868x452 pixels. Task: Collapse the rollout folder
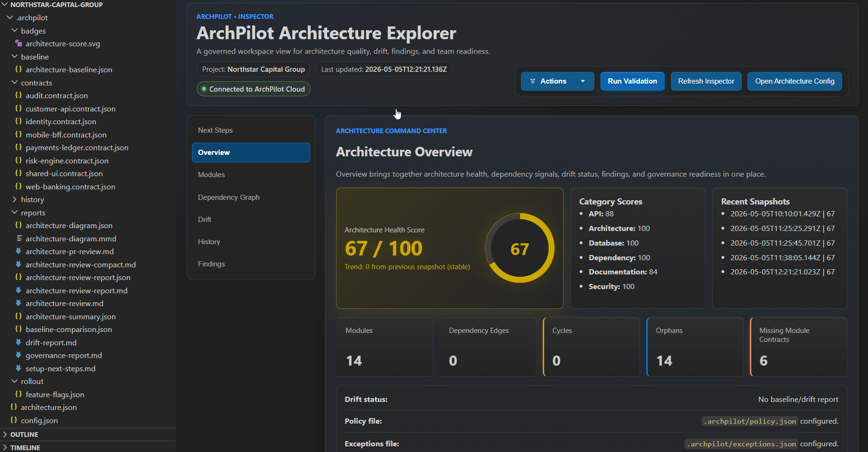pyautogui.click(x=14, y=381)
